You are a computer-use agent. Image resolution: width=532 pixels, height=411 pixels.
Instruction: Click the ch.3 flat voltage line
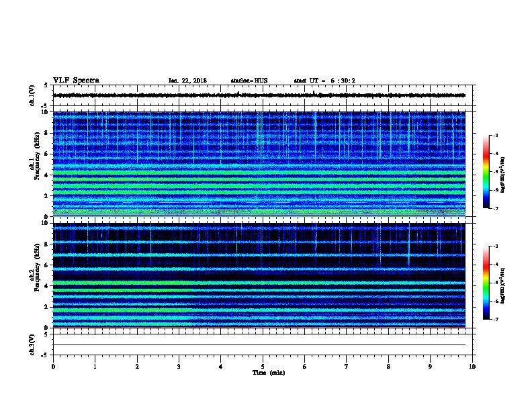[259, 345]
